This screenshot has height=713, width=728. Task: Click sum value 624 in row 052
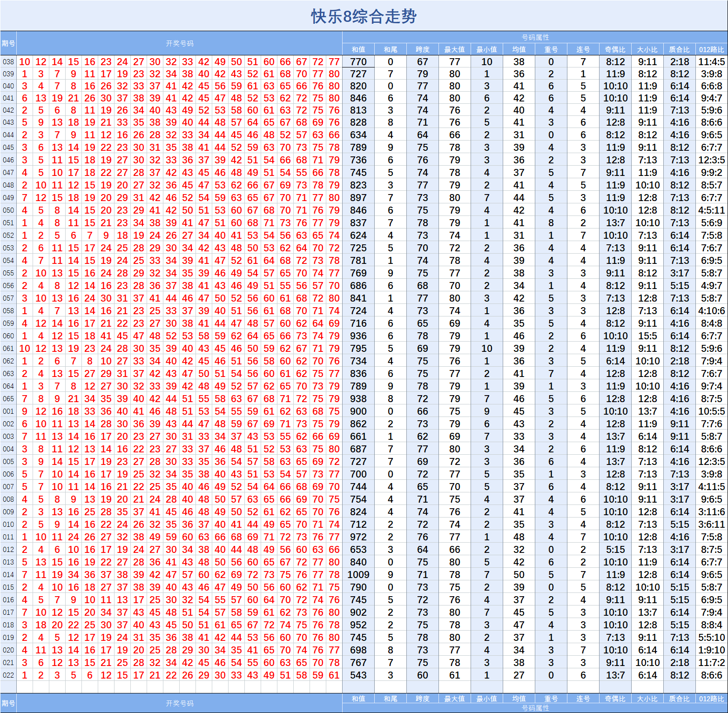358,235
